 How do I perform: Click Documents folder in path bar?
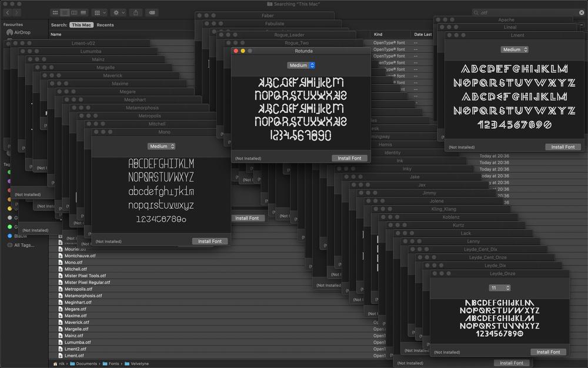83,364
